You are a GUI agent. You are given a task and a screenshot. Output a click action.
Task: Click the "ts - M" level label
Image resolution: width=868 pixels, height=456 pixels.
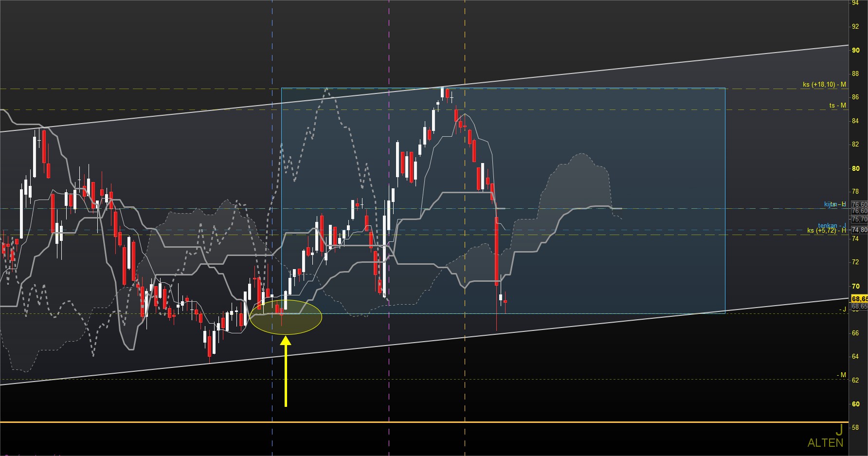838,105
